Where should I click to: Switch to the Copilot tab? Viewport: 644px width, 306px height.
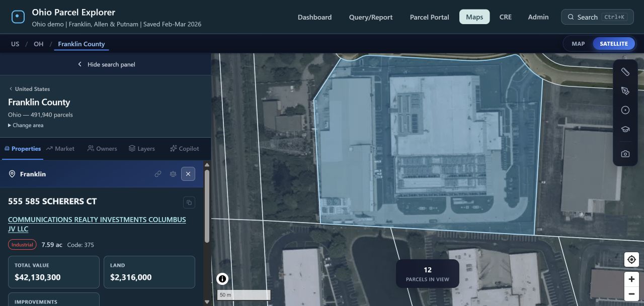[185, 149]
